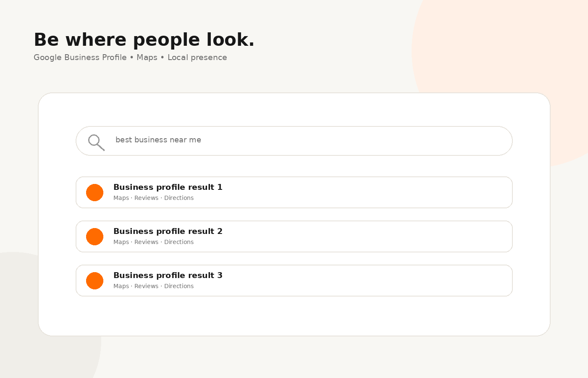The image size is (588, 378).
Task: Click the magnifying glass search icon
Action: (96, 142)
